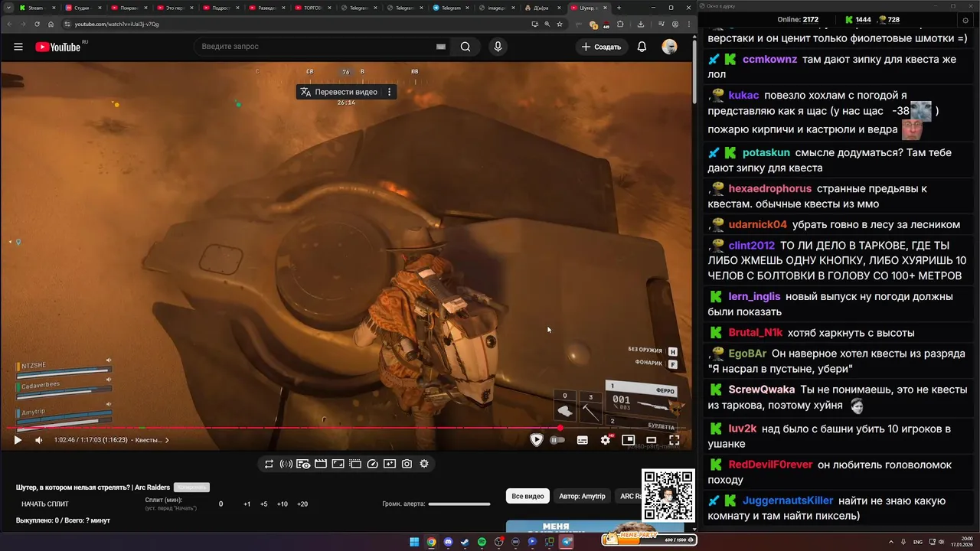Screen dimensions: 980x551
Task: Add +10 minutes to the split
Action: tap(283, 504)
